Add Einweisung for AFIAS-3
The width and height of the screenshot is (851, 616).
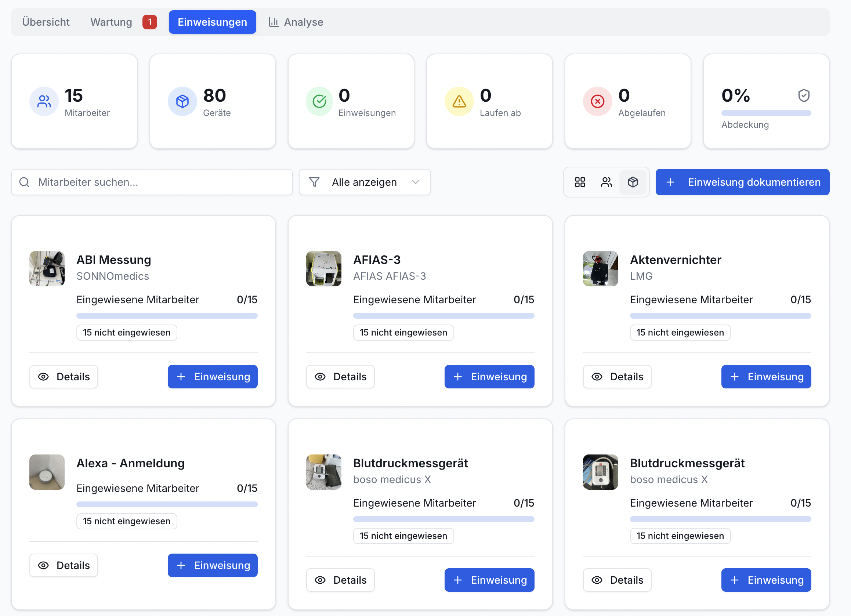pyautogui.click(x=489, y=377)
